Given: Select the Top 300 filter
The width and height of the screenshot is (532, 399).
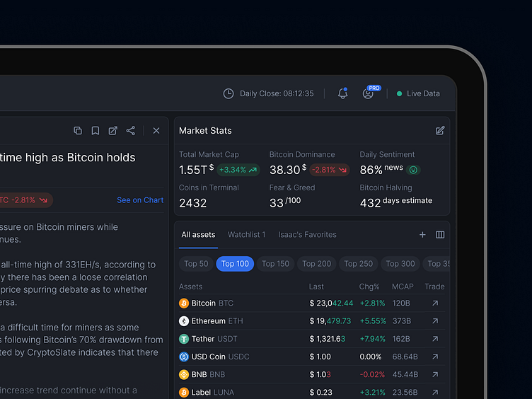Looking at the screenshot, I should (400, 264).
